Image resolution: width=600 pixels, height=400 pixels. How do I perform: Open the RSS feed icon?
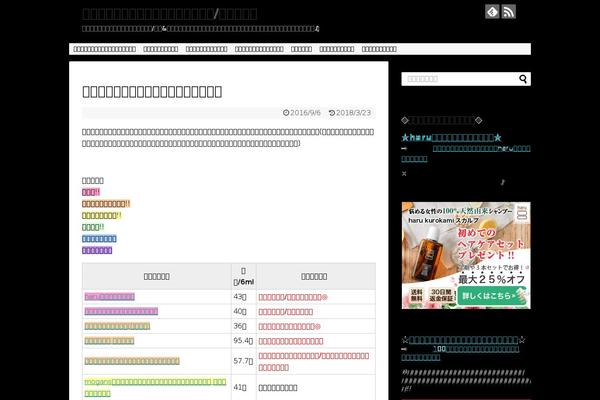(x=509, y=12)
